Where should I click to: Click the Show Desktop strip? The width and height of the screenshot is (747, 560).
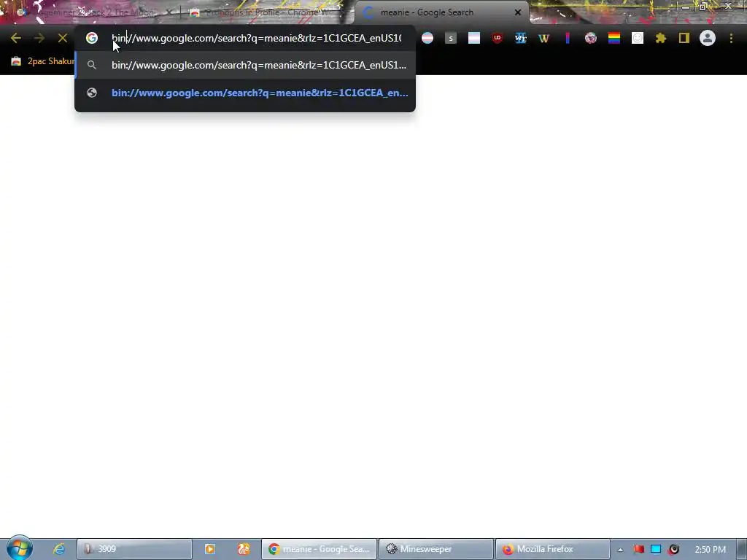coord(742,549)
